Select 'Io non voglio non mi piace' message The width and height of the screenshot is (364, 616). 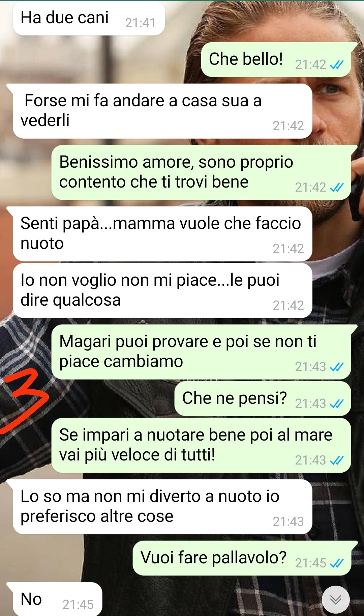[162, 291]
